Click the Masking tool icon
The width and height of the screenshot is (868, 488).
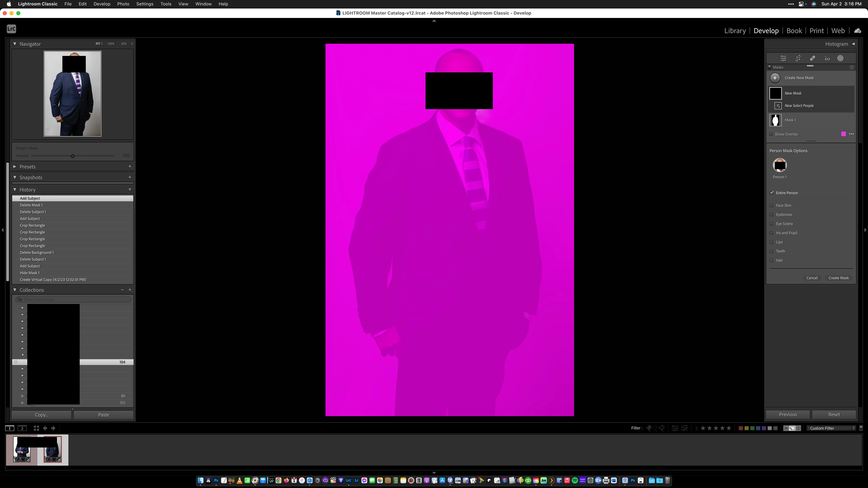pyautogui.click(x=840, y=58)
